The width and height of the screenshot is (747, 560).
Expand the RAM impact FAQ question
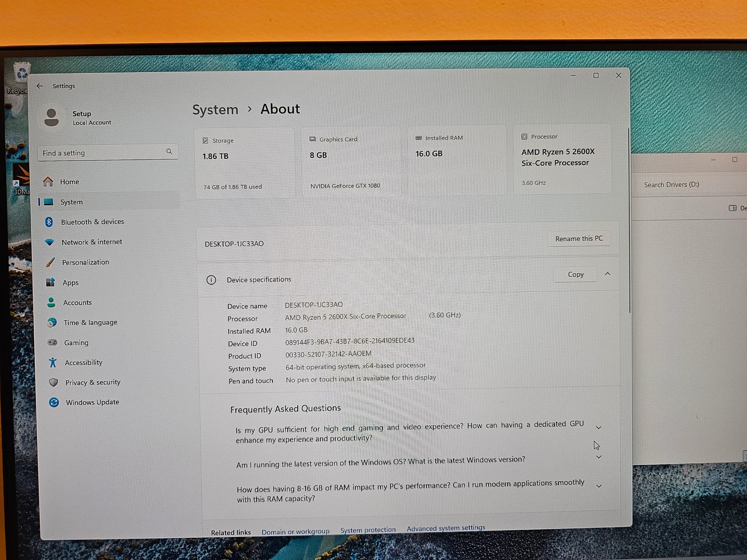pyautogui.click(x=599, y=486)
